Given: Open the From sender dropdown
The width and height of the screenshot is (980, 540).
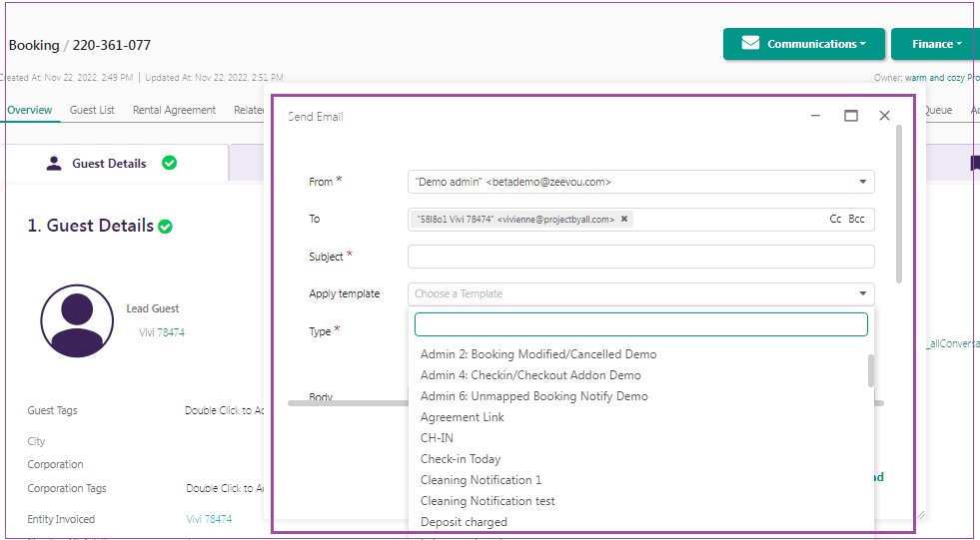Looking at the screenshot, I should 640,182.
